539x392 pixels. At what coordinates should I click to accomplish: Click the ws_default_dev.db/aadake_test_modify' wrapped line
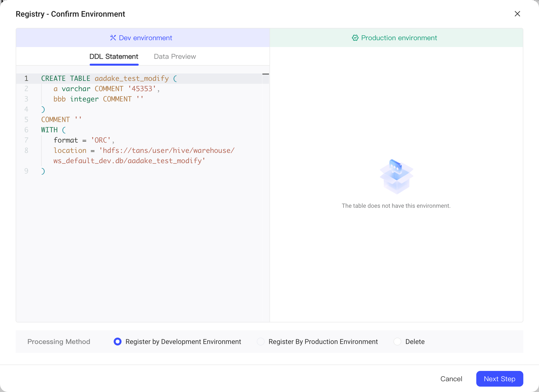click(x=129, y=161)
